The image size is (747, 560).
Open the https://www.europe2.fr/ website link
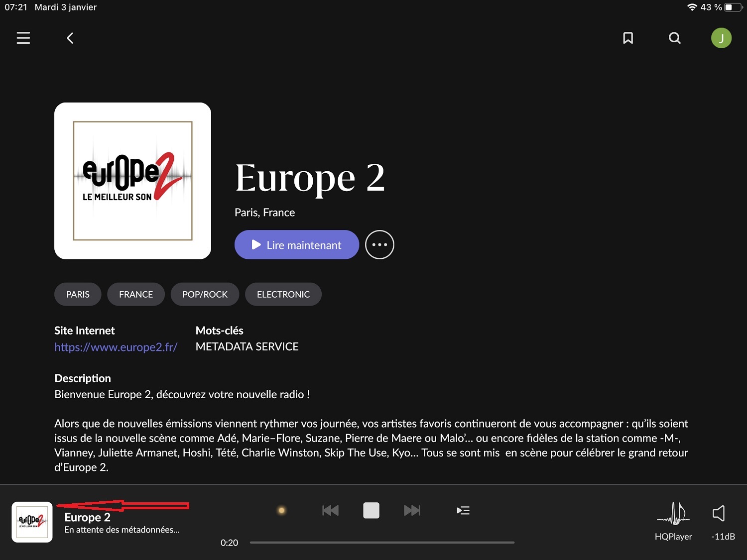[x=116, y=347]
